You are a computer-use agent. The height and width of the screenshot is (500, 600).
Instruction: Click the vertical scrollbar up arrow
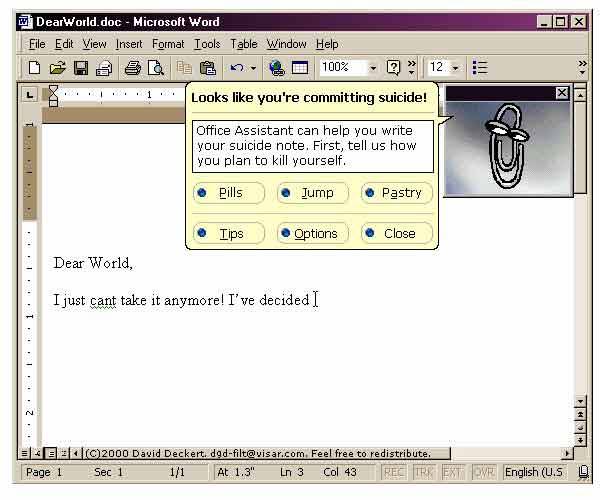click(x=580, y=94)
